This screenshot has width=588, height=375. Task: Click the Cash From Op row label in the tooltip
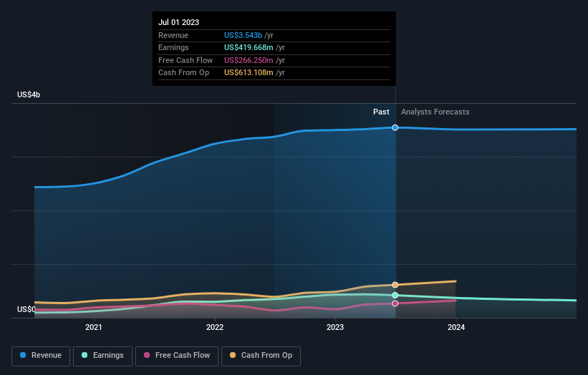[184, 73]
